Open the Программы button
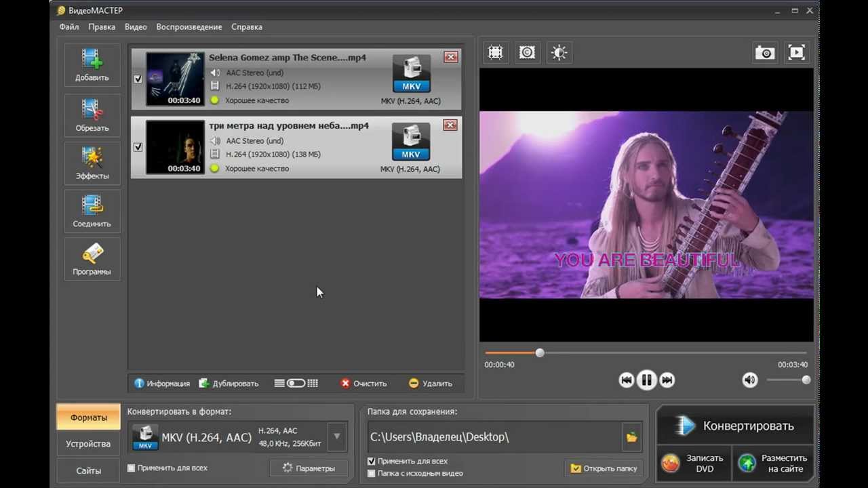868x488 pixels. pos(92,259)
